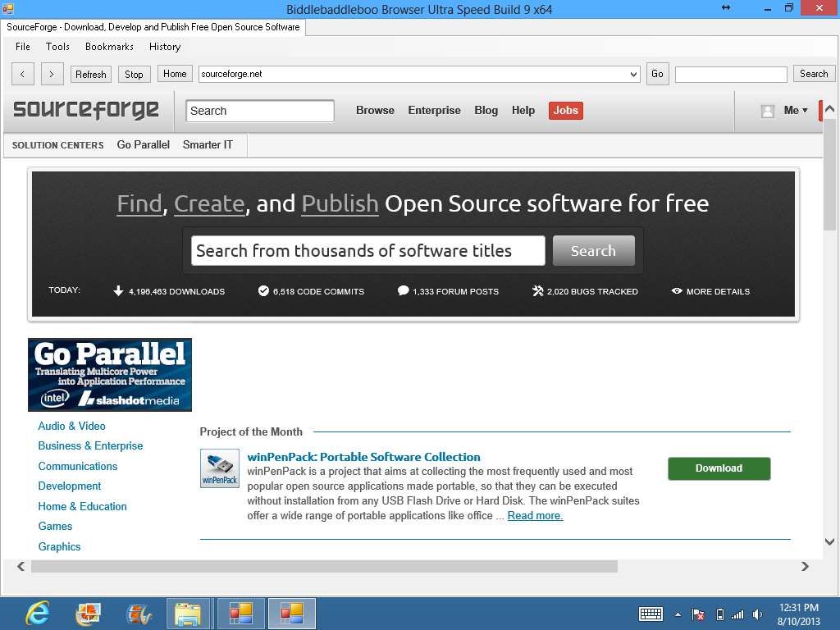
Task: Click the Go Parallel Intel banner
Action: click(110, 374)
